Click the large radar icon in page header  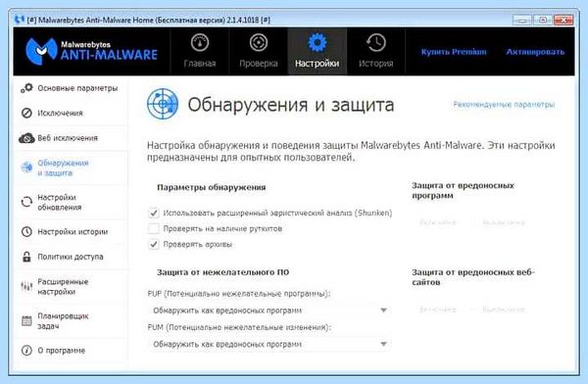[x=163, y=104]
